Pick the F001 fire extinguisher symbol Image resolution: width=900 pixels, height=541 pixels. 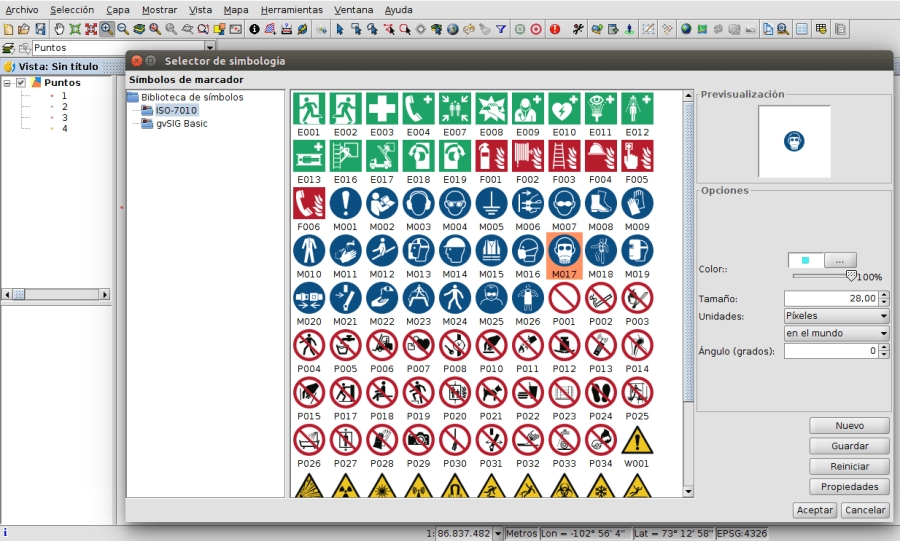490,156
